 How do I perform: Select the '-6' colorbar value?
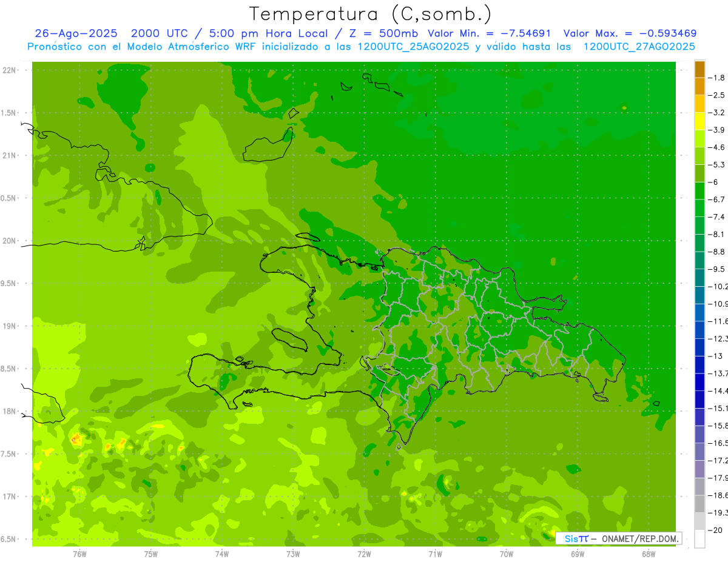pos(714,182)
